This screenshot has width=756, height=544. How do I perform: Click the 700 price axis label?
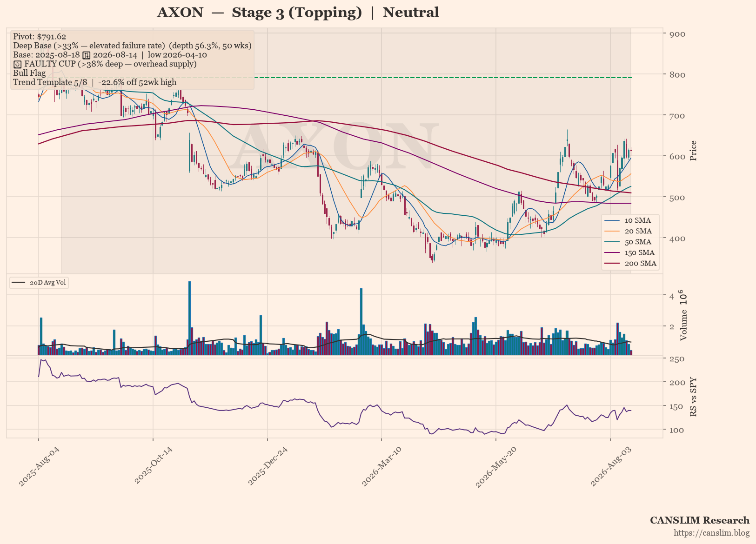coord(677,116)
